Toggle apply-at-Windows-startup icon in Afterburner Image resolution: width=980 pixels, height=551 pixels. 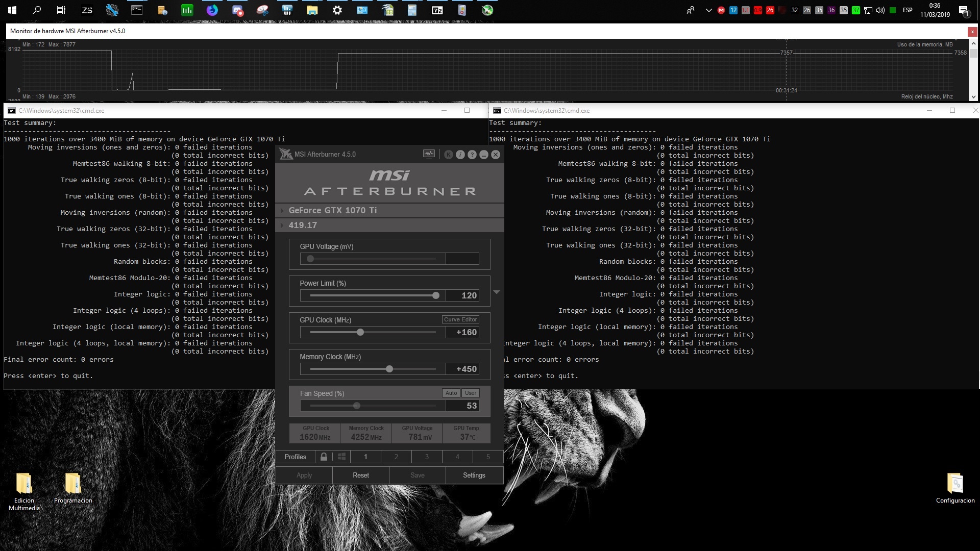[341, 457]
